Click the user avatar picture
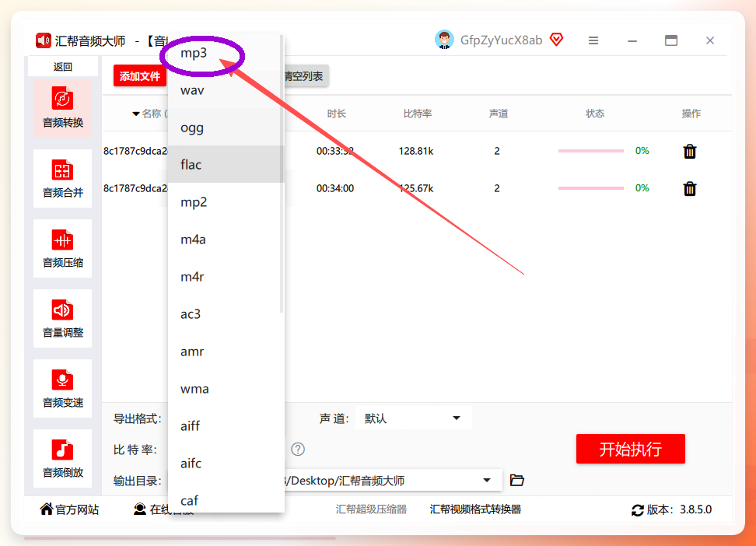The image size is (756, 546). 444,40
